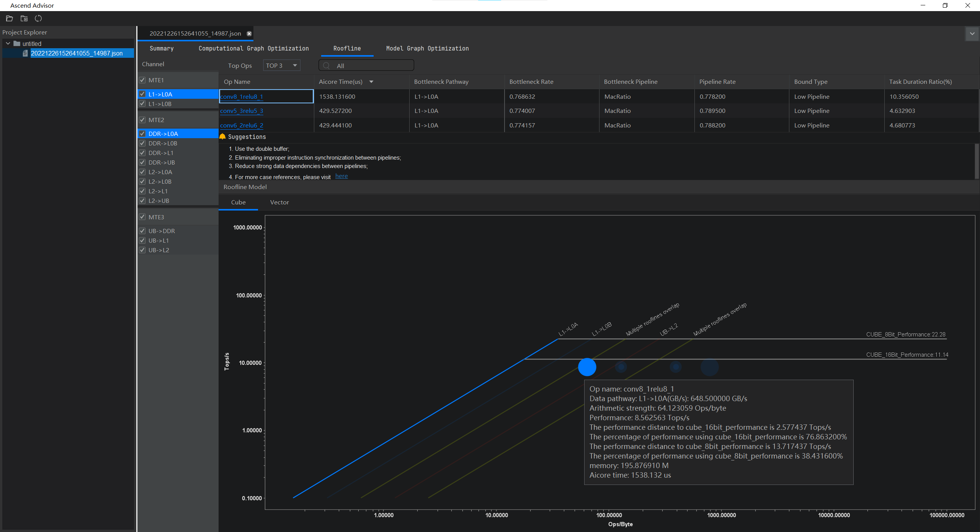Click the dim circle marker nearest the blue one
This screenshot has width=980, height=532.
point(621,367)
